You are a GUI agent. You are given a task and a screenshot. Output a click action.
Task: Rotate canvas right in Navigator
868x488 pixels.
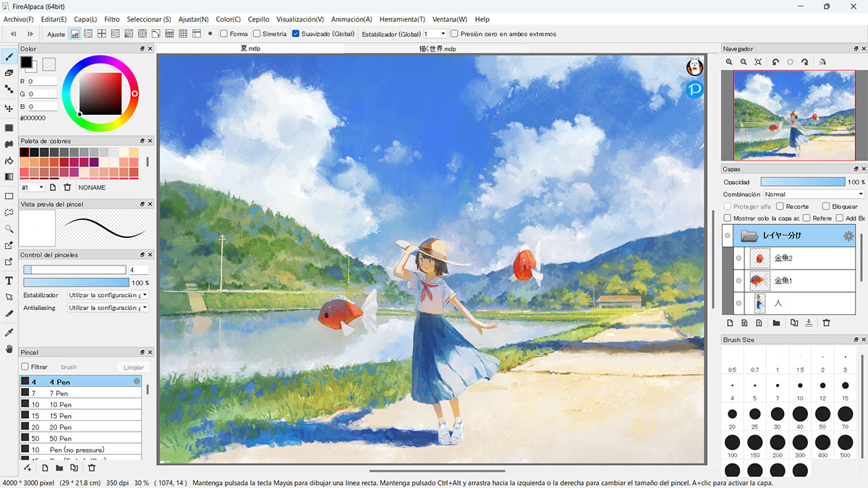pyautogui.click(x=804, y=62)
